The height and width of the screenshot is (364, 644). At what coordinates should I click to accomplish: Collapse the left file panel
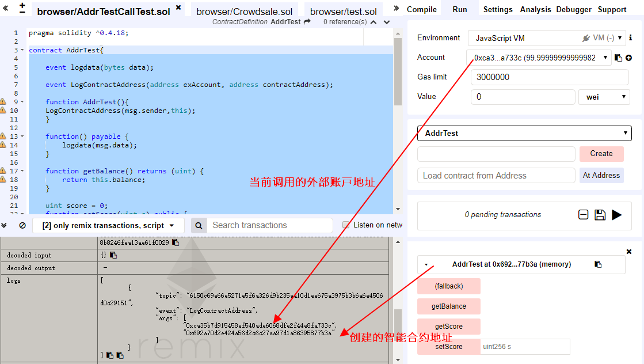(6, 8)
